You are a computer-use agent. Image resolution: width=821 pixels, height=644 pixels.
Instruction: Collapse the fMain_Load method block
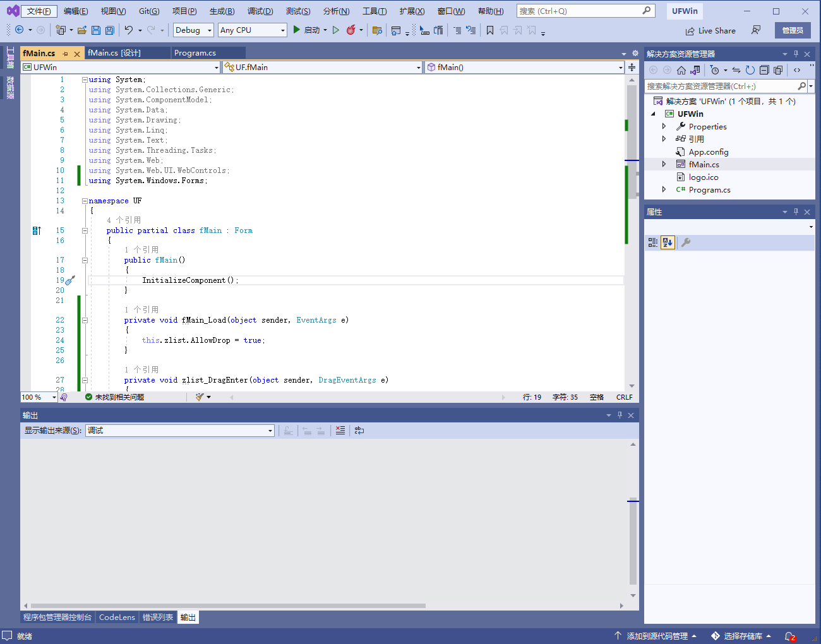[x=85, y=320]
